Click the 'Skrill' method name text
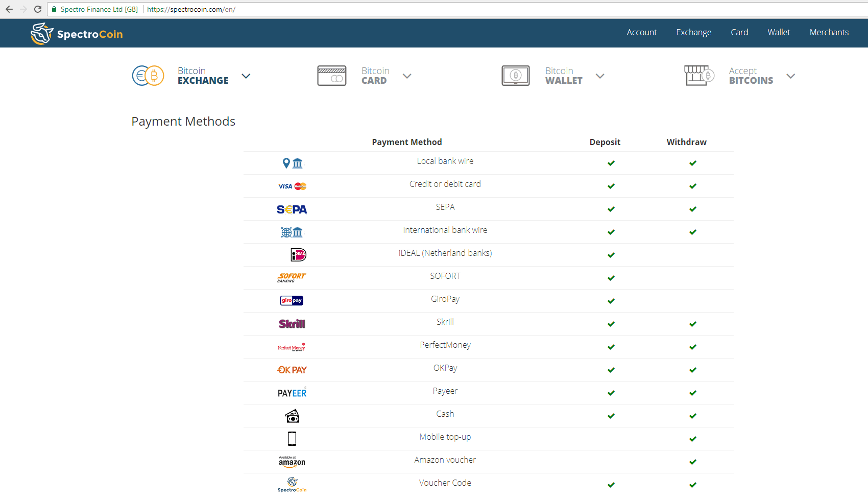The height and width of the screenshot is (500, 868). pos(445,322)
